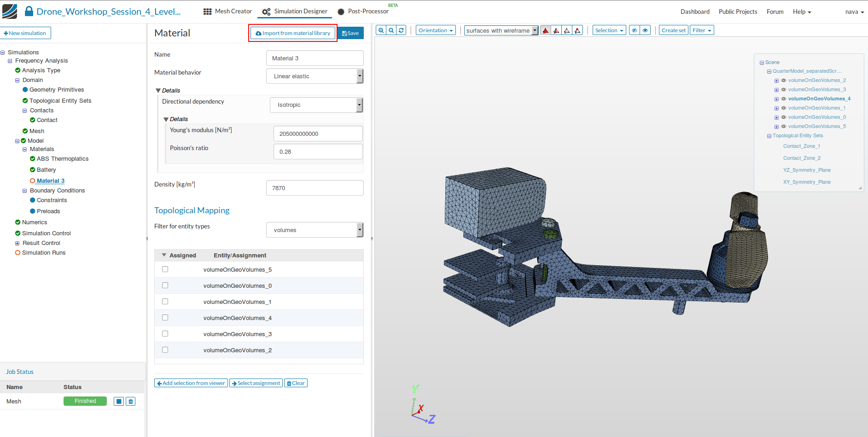
Task: Click Import from material library button
Action: (x=293, y=33)
